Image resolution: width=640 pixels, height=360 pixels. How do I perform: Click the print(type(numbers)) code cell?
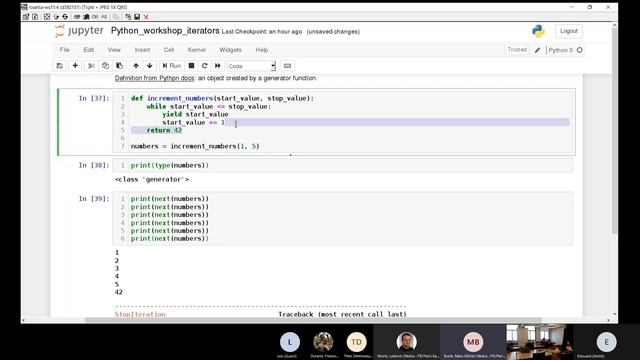point(342,165)
